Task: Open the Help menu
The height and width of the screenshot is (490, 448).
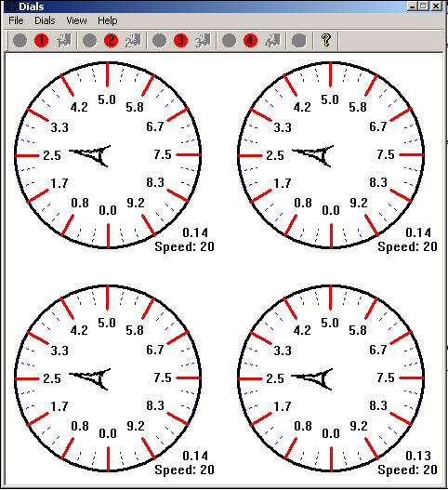Action: (108, 20)
